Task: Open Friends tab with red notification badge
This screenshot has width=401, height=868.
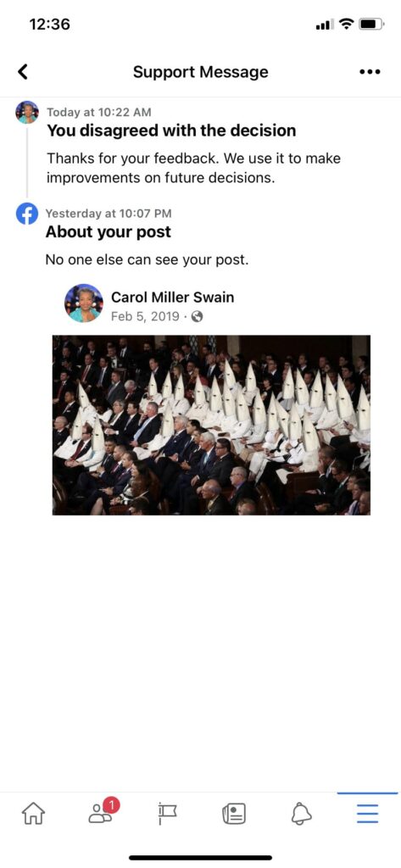Action: click(x=103, y=811)
